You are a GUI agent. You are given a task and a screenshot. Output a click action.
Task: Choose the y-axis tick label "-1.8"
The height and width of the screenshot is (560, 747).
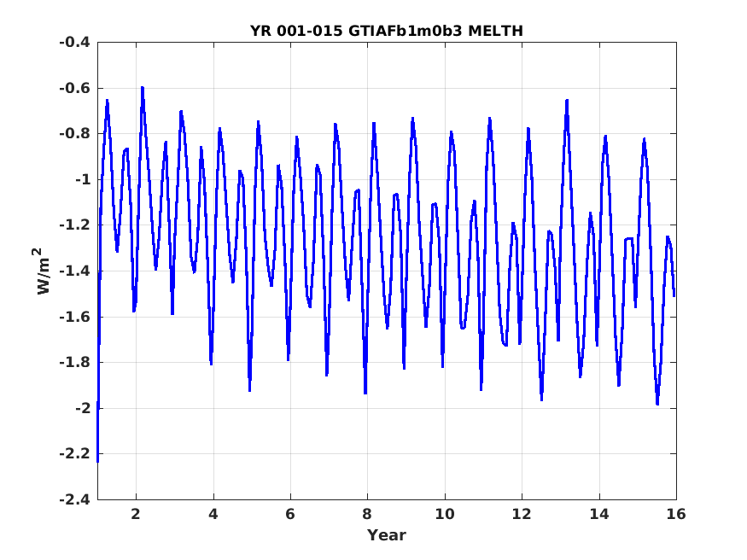pyautogui.click(x=75, y=363)
